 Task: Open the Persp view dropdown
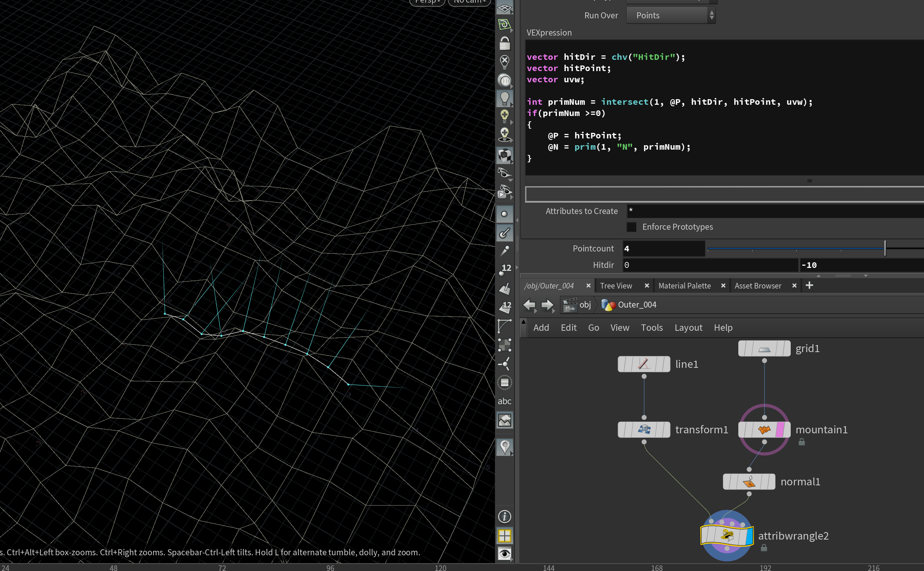(427, 2)
